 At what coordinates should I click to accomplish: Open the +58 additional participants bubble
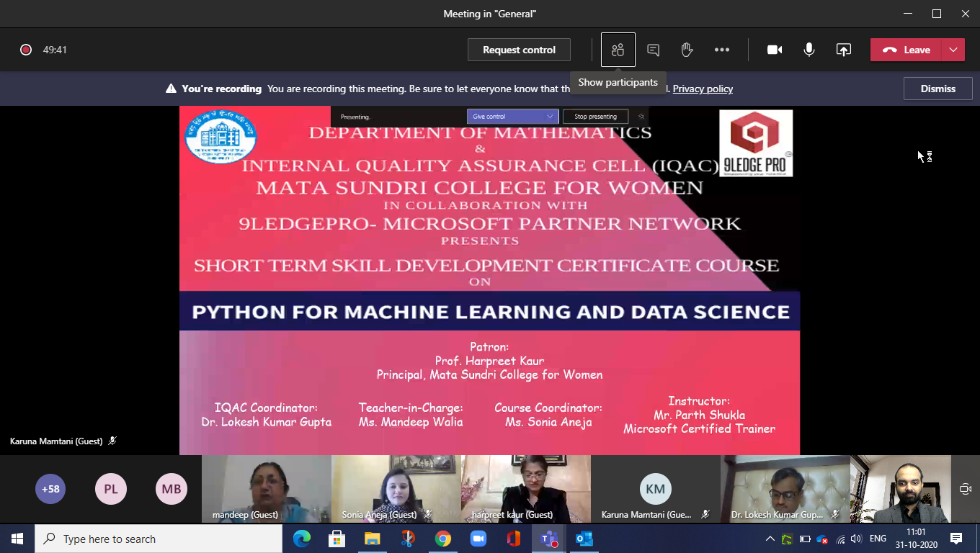click(x=50, y=490)
